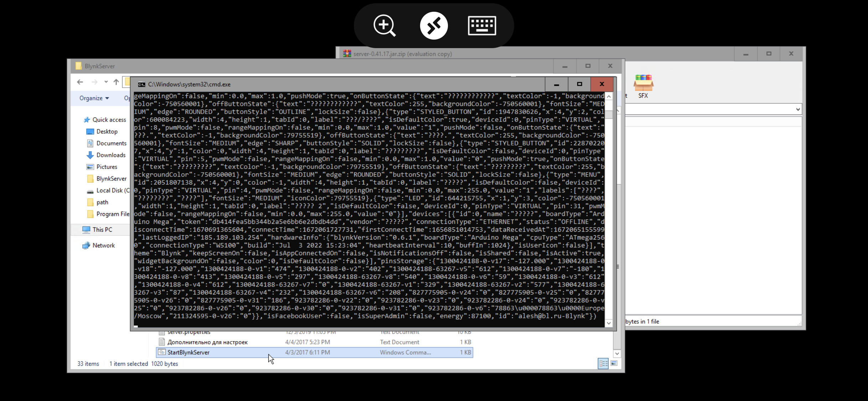868x401 pixels.
Task: Expand the recent locations dropdown arrow
Action: click(106, 82)
